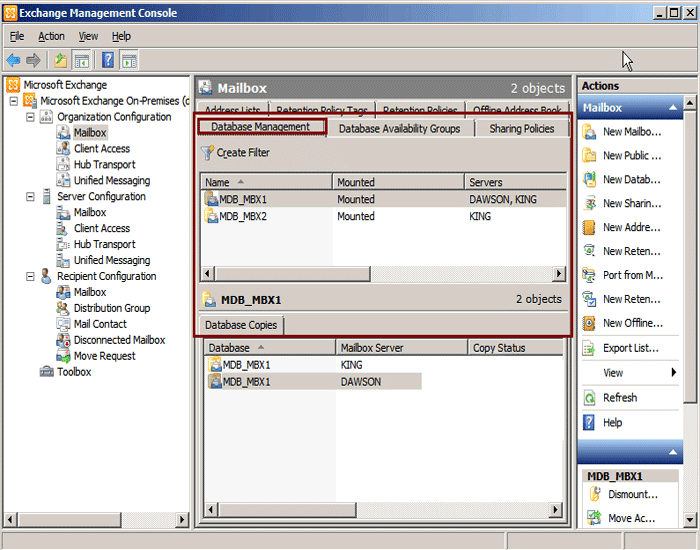Collapse the Organization Configuration tree node
Viewport: 700px width, 550px height.
point(30,117)
